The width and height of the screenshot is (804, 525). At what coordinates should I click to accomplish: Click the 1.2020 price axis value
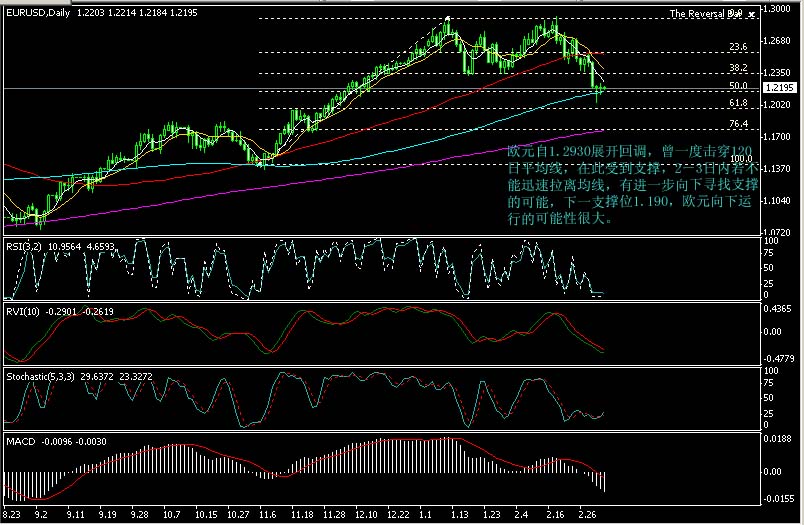coord(776,105)
